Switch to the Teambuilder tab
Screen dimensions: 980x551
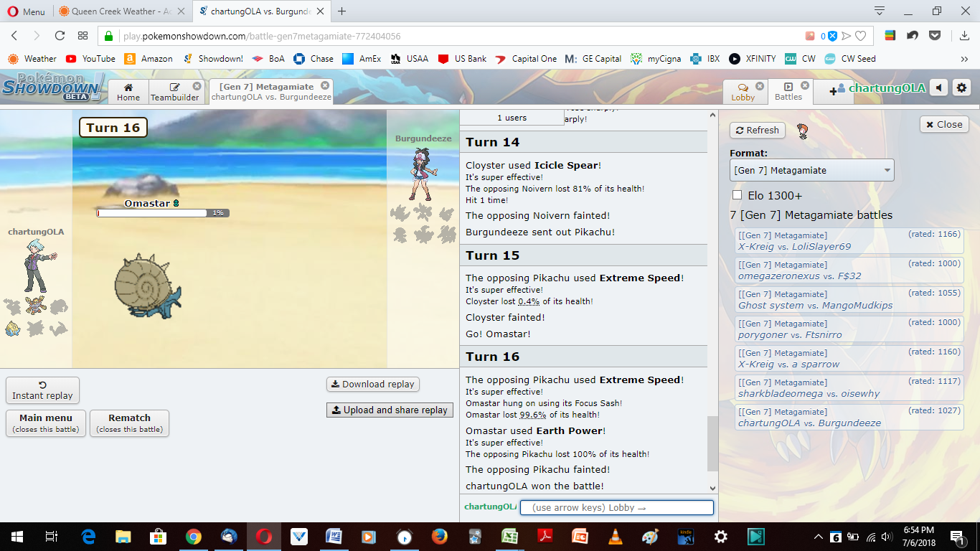[x=174, y=92]
